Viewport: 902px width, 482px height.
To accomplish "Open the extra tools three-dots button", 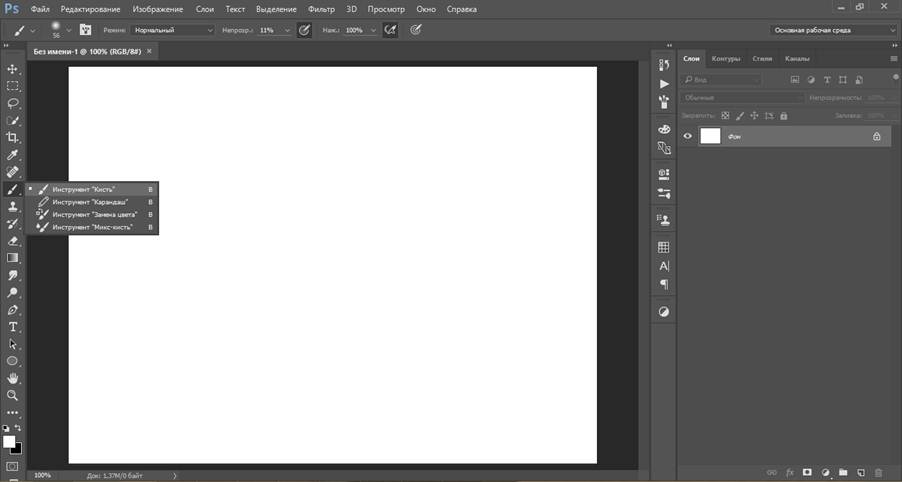I will click(12, 412).
